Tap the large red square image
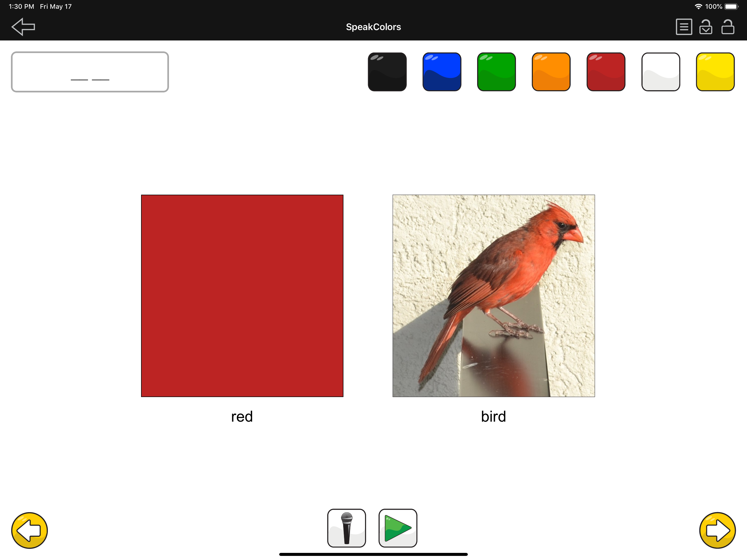 coord(242,296)
